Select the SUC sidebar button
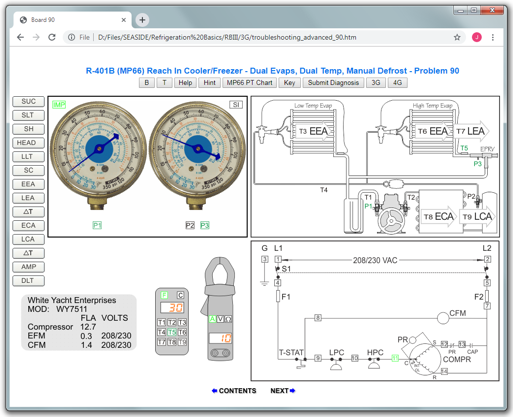The height and width of the screenshot is (417, 513). click(x=28, y=101)
